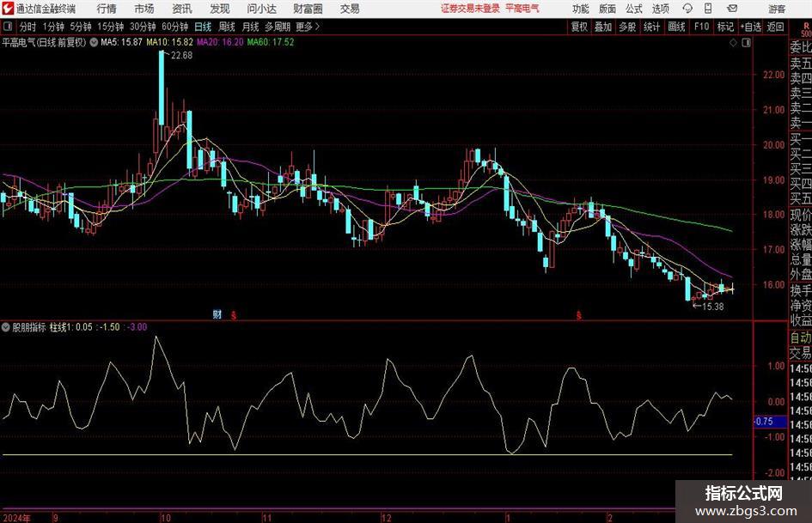Open the mobile phone icon
The width and height of the screenshot is (812, 523).
(708, 9)
